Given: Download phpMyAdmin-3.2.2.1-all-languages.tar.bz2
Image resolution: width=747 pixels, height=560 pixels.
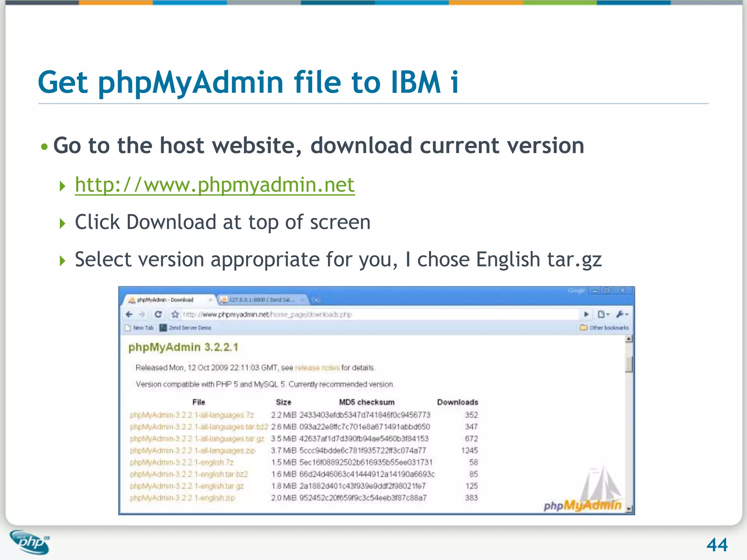Looking at the screenshot, I should tap(199, 427).
